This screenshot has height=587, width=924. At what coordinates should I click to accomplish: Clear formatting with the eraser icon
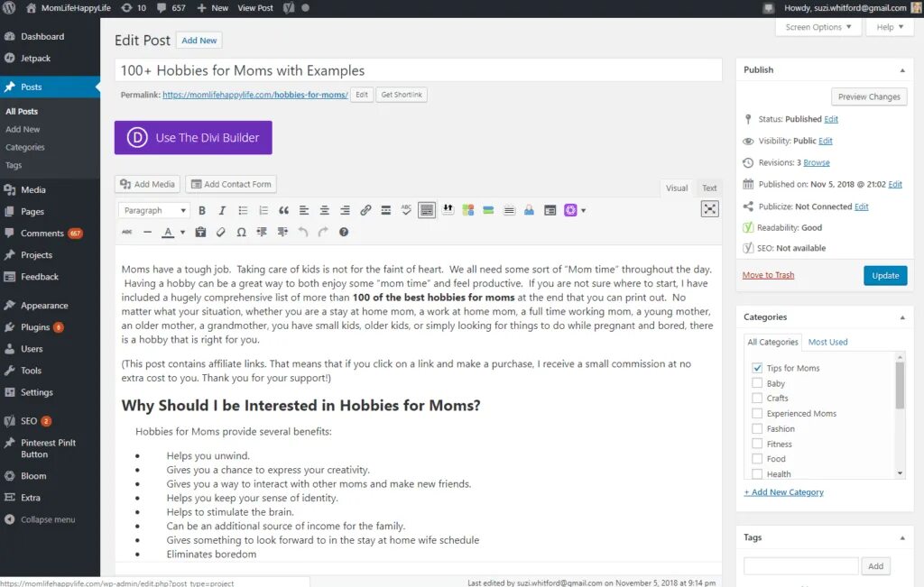pos(221,232)
